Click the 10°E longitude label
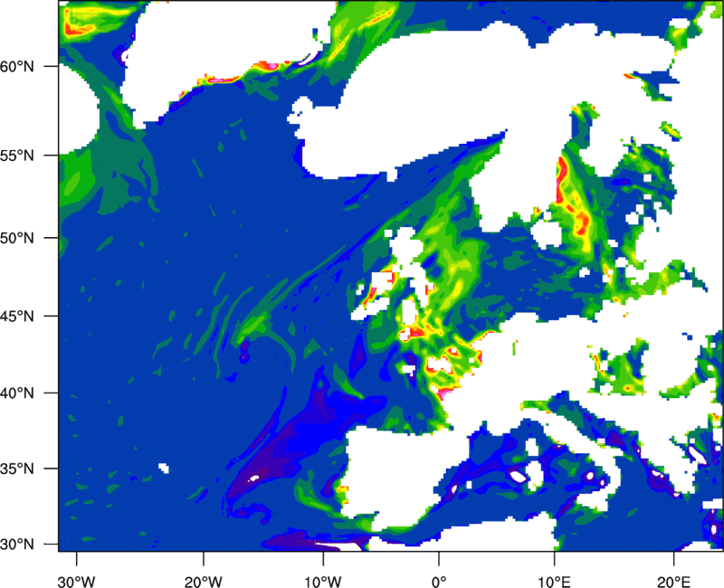The height and width of the screenshot is (588, 724). point(554,582)
